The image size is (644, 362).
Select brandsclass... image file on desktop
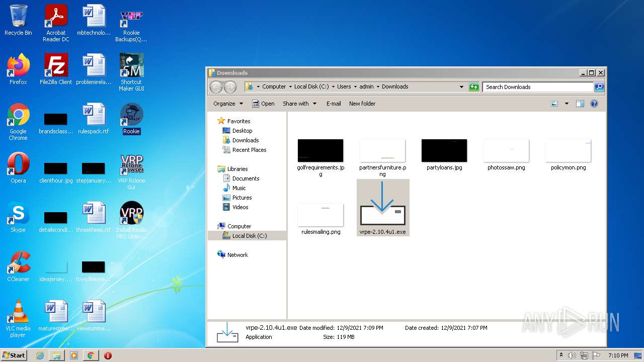point(56,124)
